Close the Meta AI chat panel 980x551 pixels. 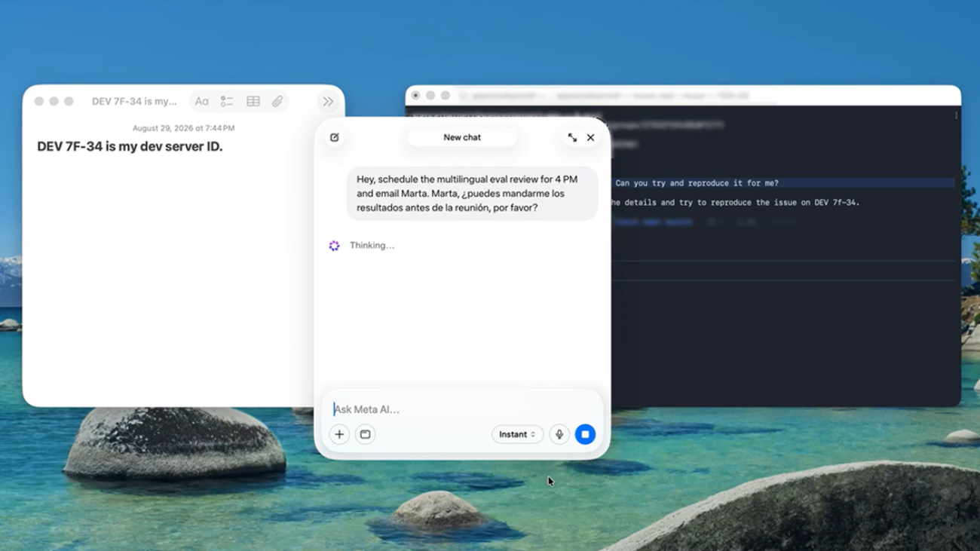pyautogui.click(x=590, y=137)
